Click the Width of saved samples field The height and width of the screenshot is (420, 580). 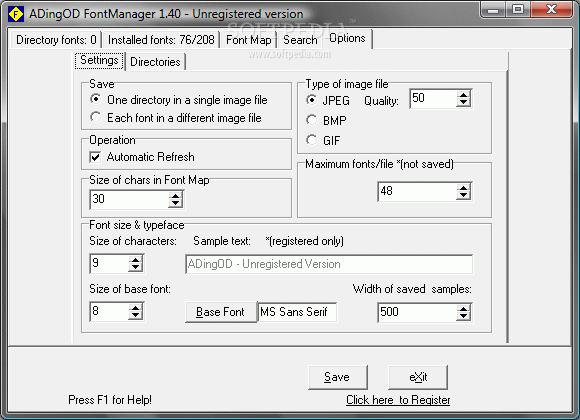(418, 312)
